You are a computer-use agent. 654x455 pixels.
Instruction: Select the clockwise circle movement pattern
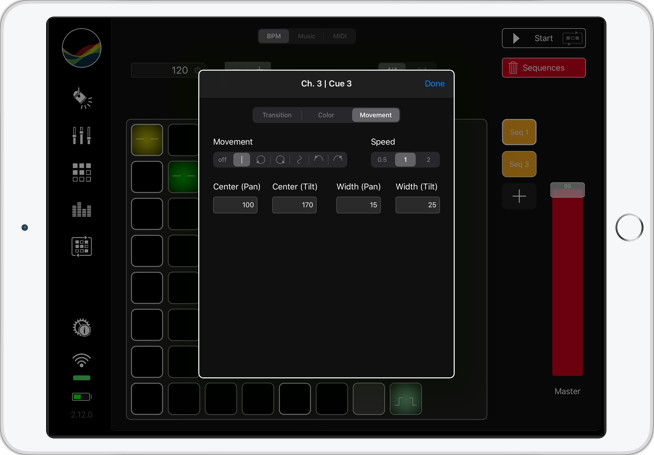[x=280, y=160]
